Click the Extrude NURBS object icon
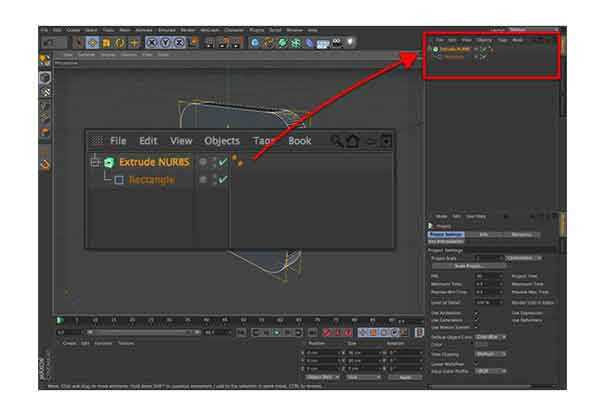Screen dimensions: 600x412 pyautogui.click(x=109, y=161)
